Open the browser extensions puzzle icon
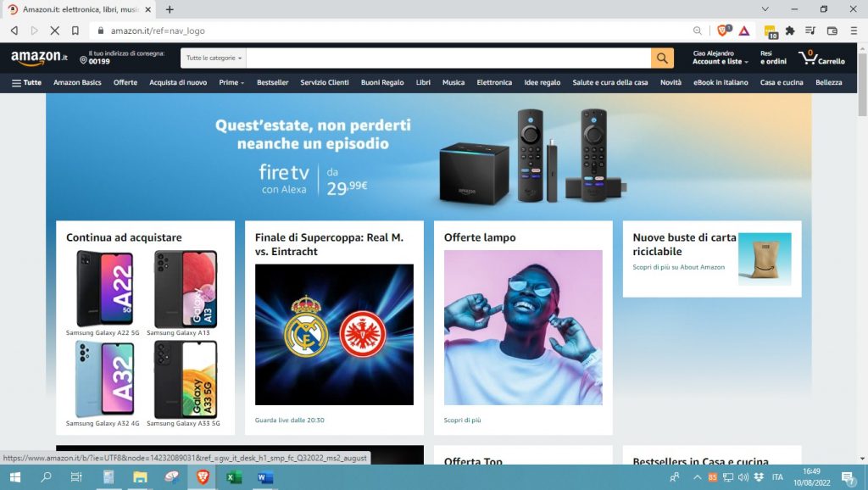 click(x=789, y=31)
